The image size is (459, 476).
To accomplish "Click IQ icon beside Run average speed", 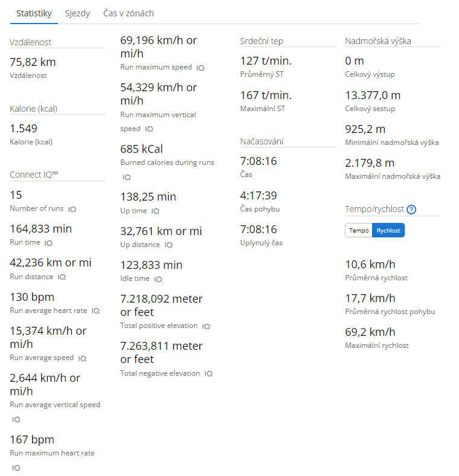I will pyautogui.click(x=82, y=358).
